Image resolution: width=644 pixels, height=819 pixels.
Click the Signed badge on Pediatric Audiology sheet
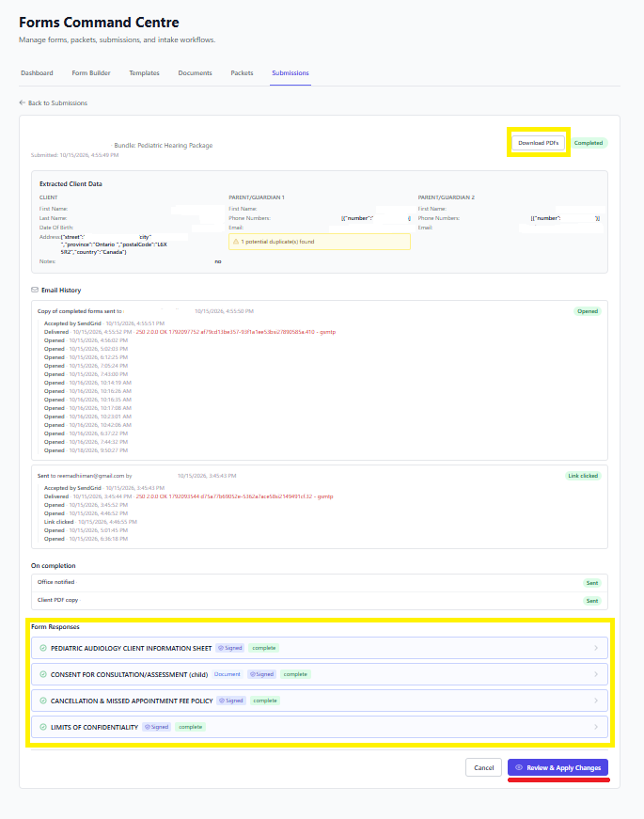tap(229, 648)
